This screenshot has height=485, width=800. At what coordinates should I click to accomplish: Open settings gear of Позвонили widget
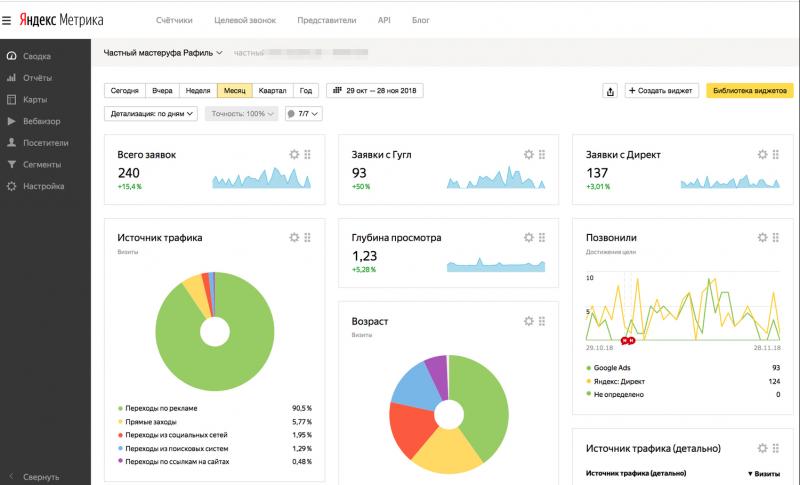point(762,238)
